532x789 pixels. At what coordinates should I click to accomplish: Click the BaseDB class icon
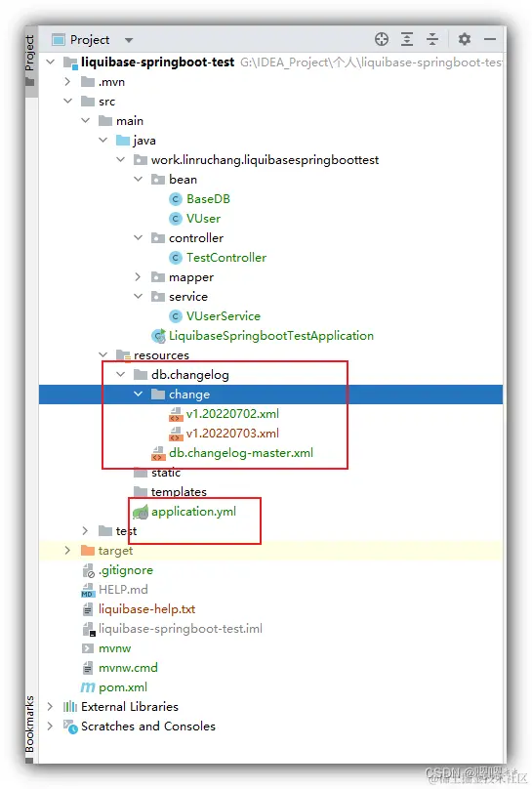175,199
